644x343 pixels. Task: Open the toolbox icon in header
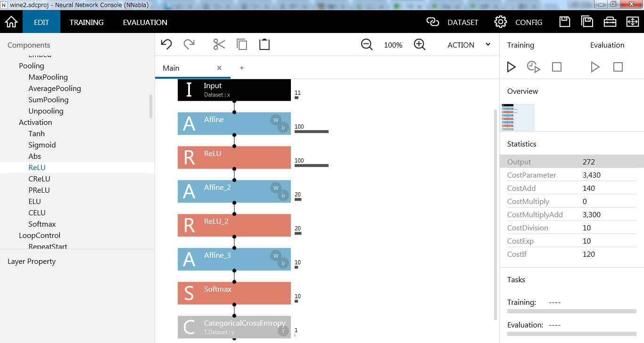(x=610, y=22)
